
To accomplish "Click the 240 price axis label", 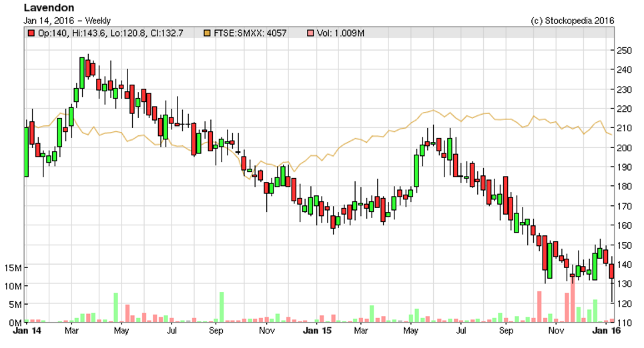I will point(624,70).
